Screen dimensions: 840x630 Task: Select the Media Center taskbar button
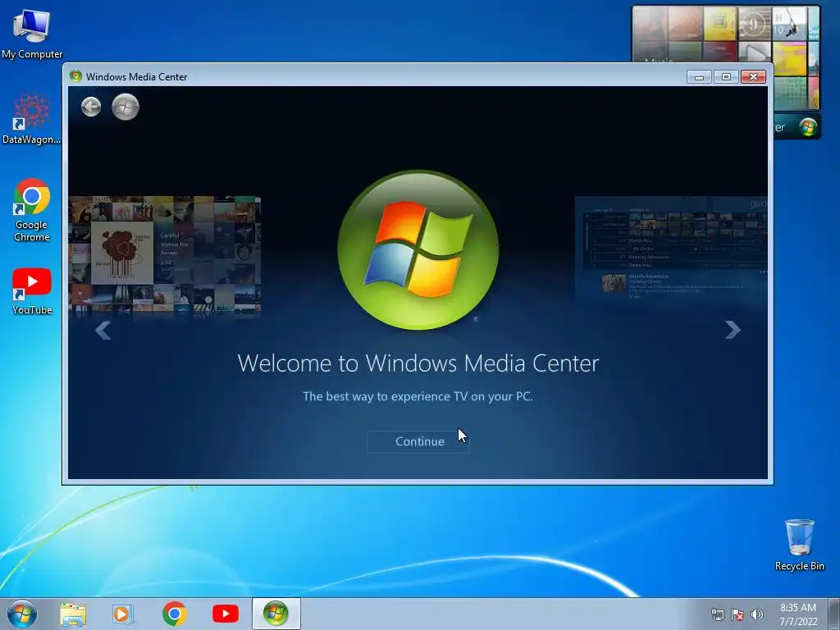pyautogui.click(x=276, y=614)
